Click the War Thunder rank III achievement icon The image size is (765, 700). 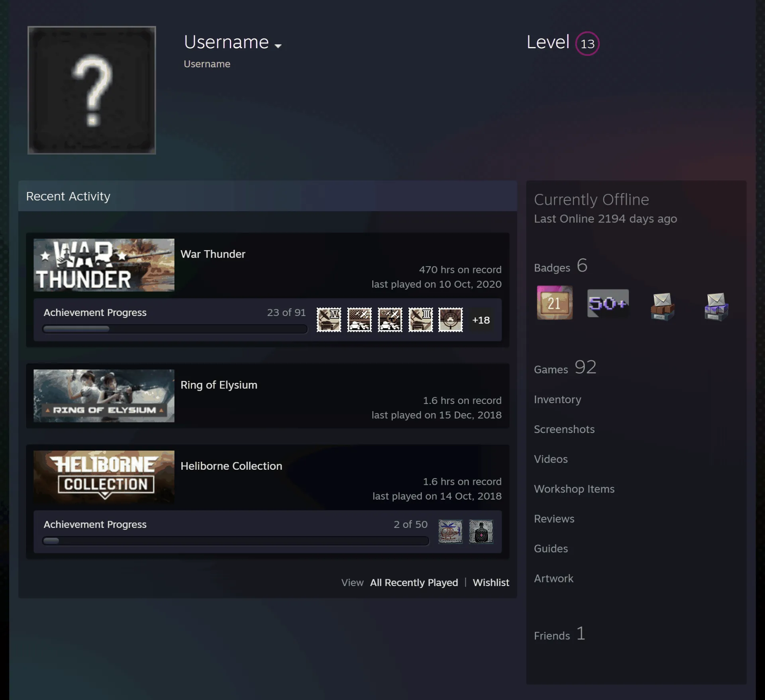420,320
